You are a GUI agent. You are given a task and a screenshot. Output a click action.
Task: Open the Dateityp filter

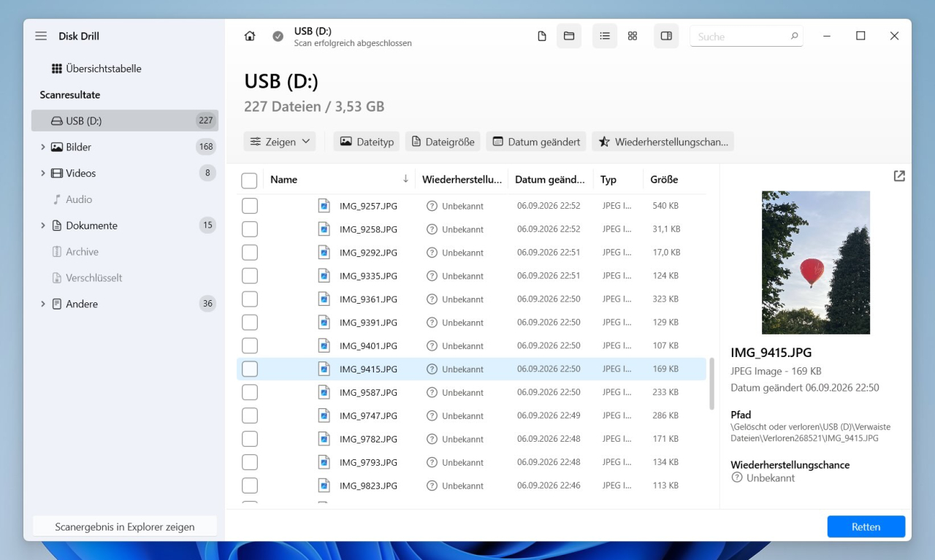pyautogui.click(x=367, y=142)
